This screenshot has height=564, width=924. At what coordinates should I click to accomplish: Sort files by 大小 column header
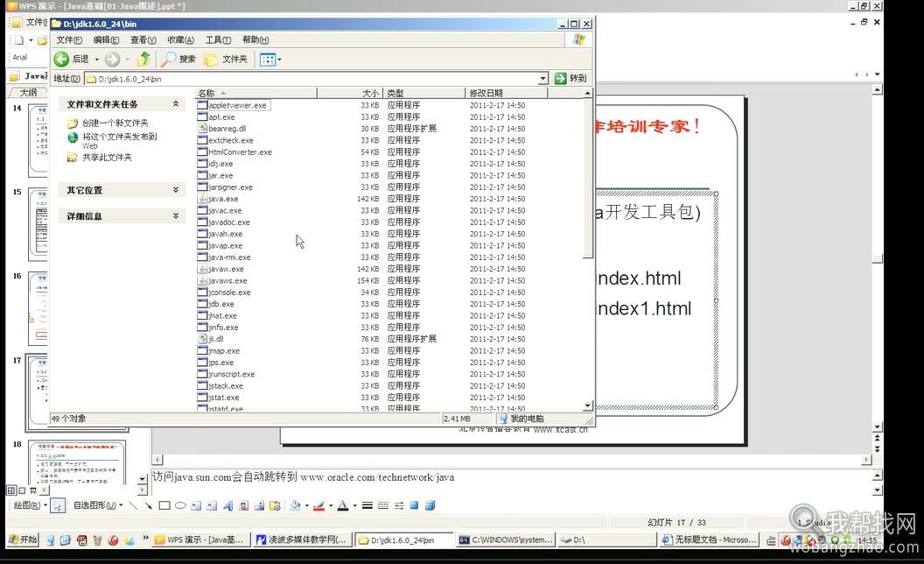tap(350, 93)
